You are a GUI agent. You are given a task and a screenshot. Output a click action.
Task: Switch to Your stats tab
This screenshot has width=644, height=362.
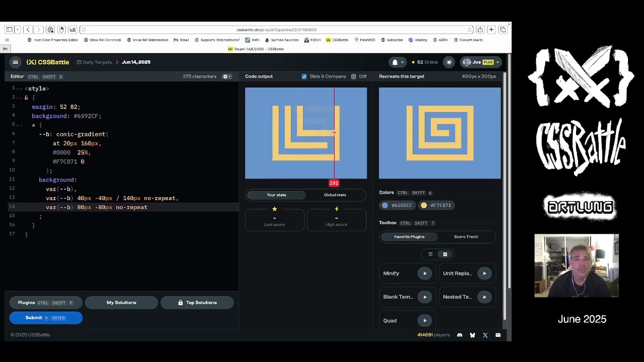276,195
